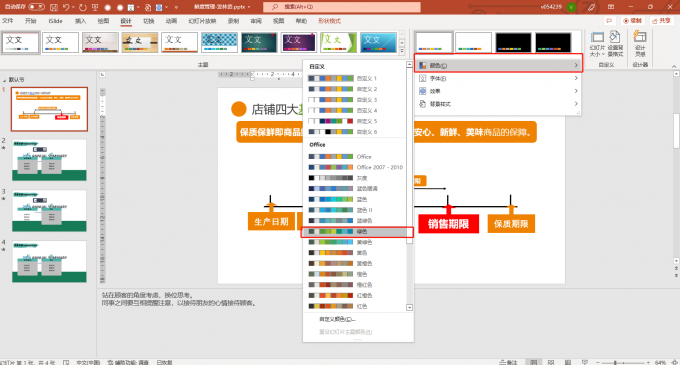Select the first white theme thumbnail

(21, 42)
